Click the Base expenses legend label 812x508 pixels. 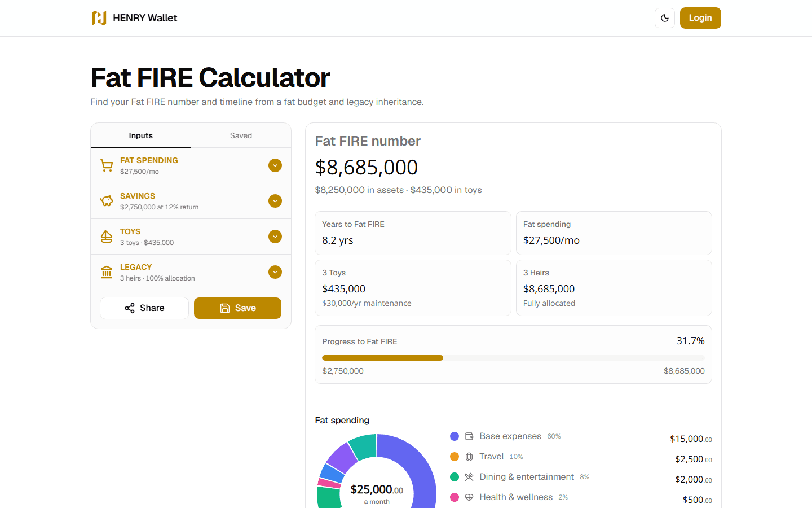[510, 436]
